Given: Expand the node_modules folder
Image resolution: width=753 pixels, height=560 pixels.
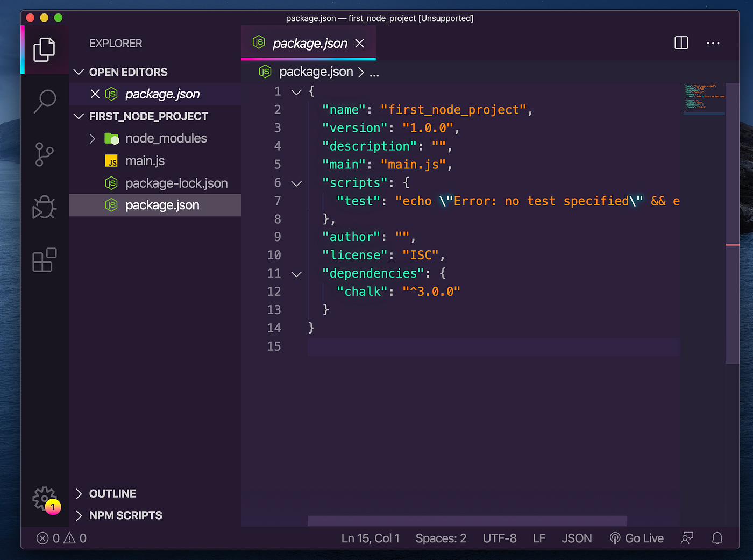Looking at the screenshot, I should (x=92, y=138).
